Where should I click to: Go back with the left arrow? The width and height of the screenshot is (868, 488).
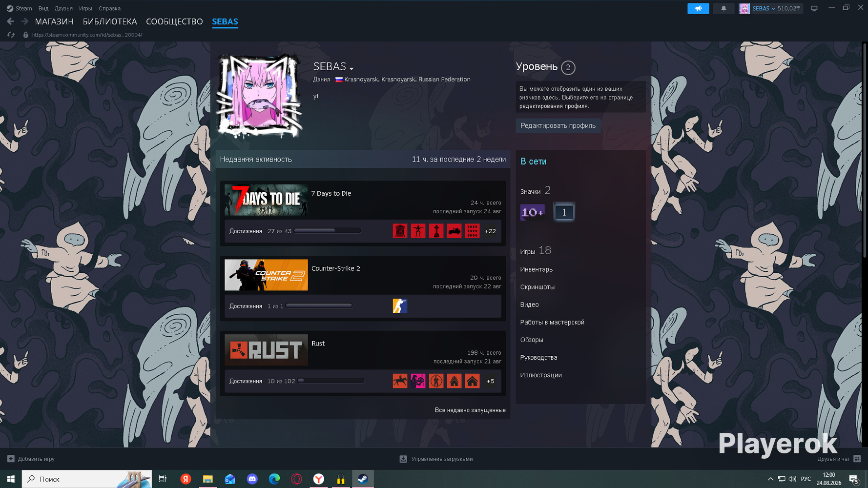[x=11, y=21]
